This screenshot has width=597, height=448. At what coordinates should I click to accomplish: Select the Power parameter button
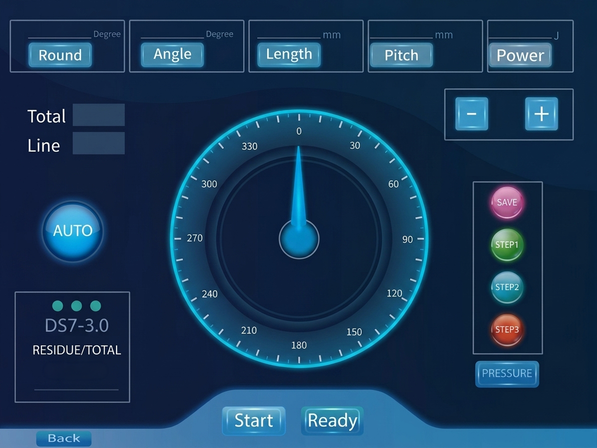click(x=520, y=56)
